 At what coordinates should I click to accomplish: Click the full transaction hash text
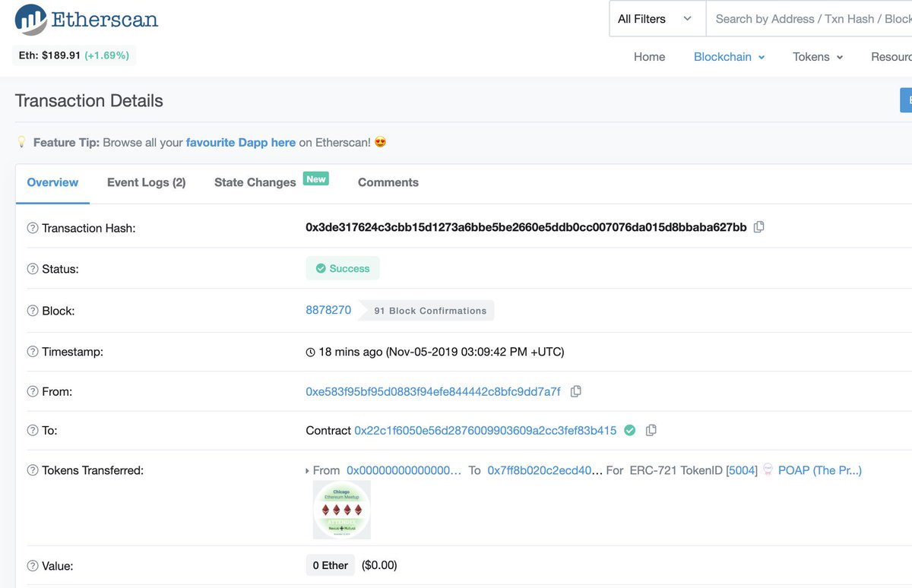pos(526,227)
